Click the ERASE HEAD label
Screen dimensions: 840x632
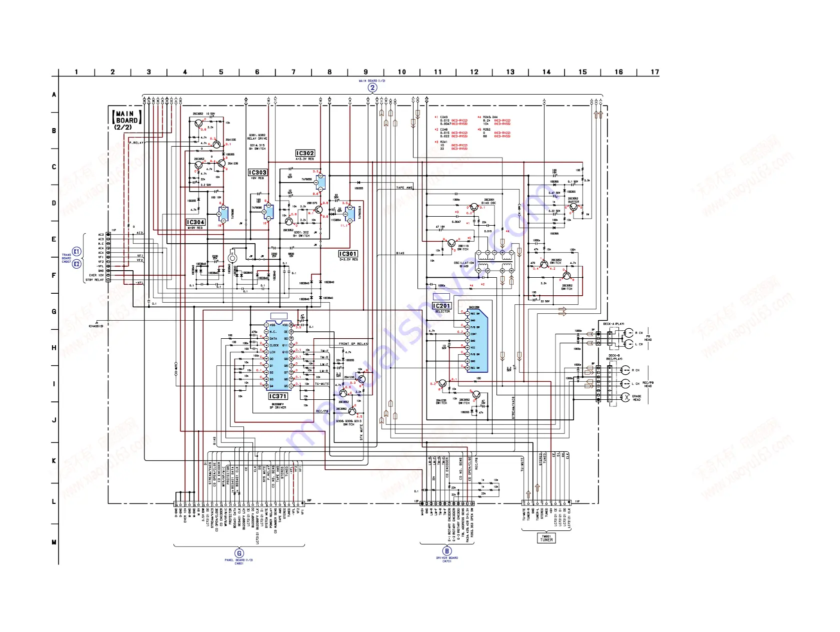pyautogui.click(x=636, y=398)
